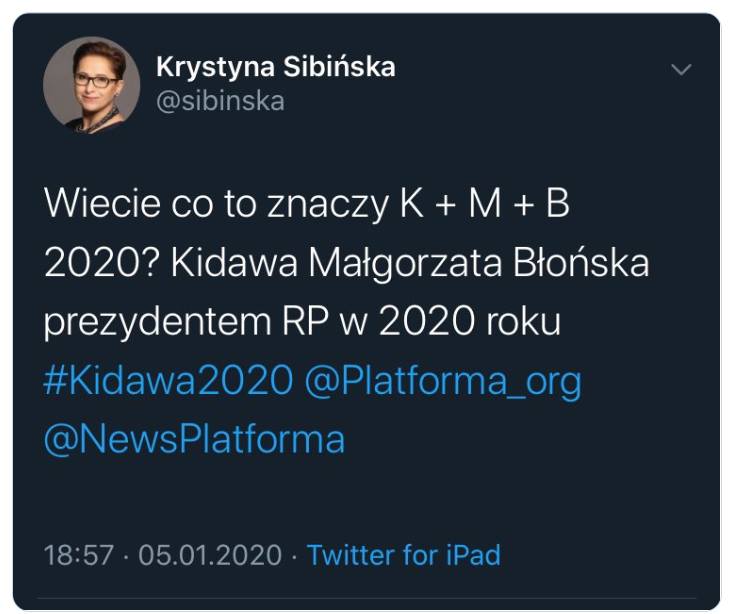This screenshot has height=614, width=734.
Task: Open the Twitter for iPad source link
Action: click(403, 555)
